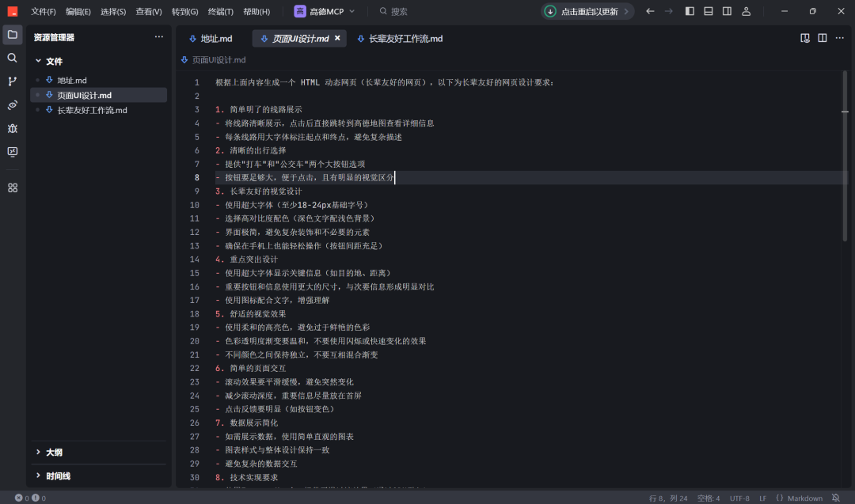The height and width of the screenshot is (504, 855).
Task: Open the editor more actions menu
Action: tap(840, 38)
